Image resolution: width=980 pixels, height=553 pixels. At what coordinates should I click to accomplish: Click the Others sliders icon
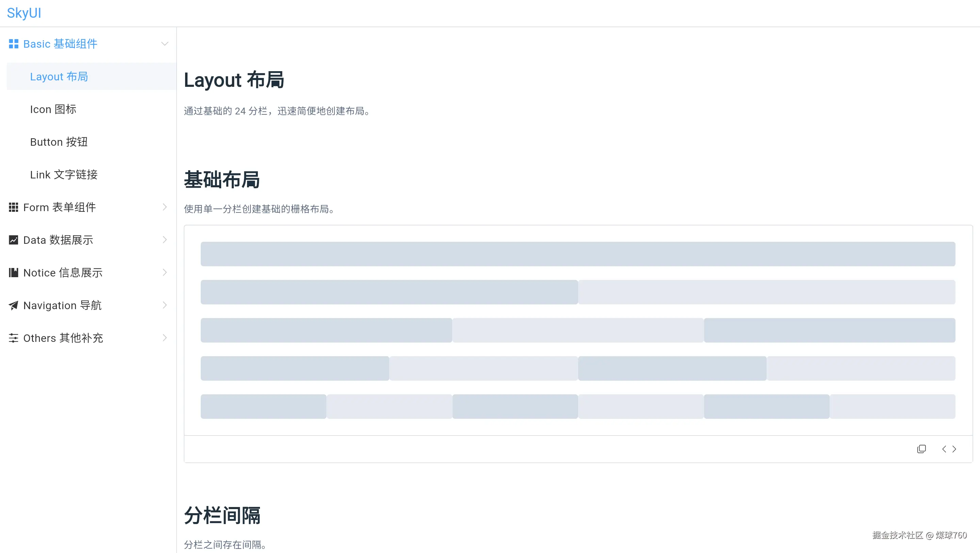tap(13, 338)
